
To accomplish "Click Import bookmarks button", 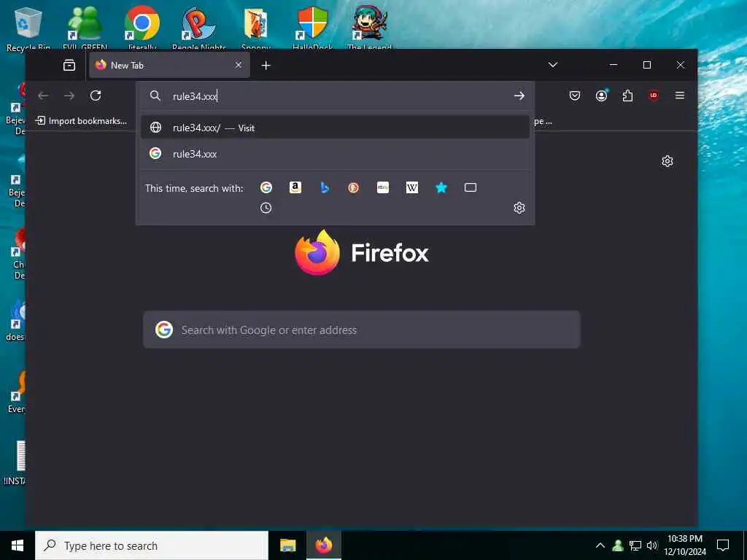I will point(82,121).
